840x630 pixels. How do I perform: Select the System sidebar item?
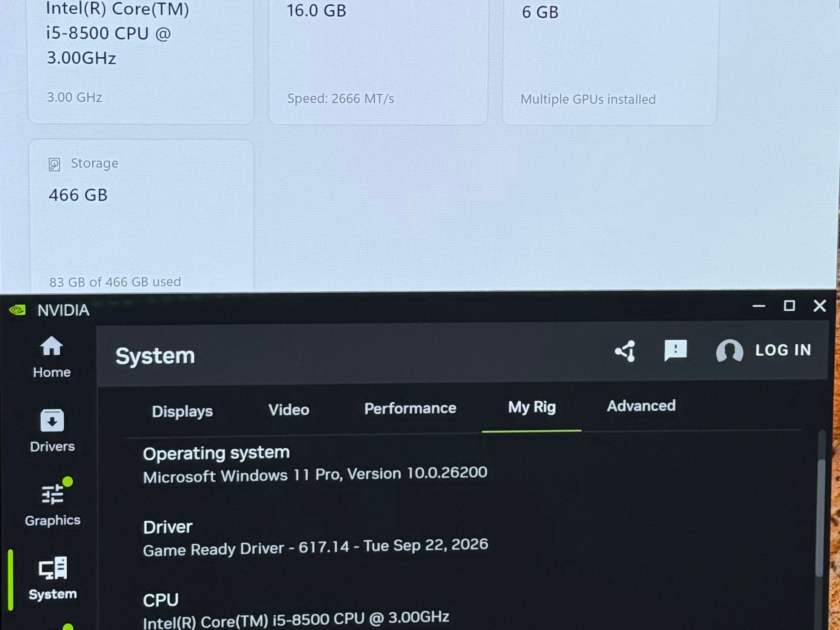point(53,578)
